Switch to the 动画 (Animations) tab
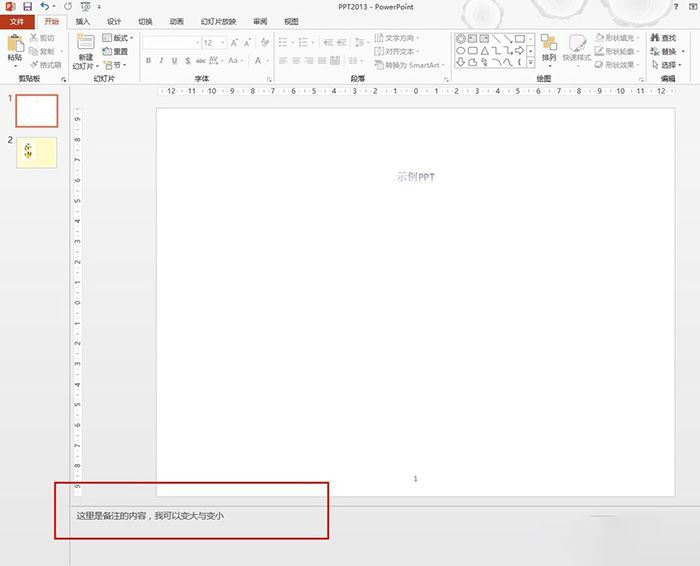The image size is (700, 566). pos(176,21)
